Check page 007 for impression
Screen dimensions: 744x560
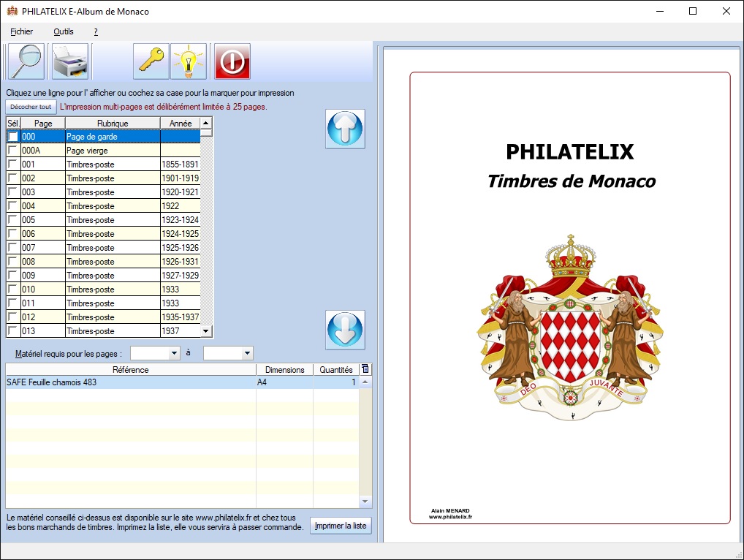(x=13, y=247)
